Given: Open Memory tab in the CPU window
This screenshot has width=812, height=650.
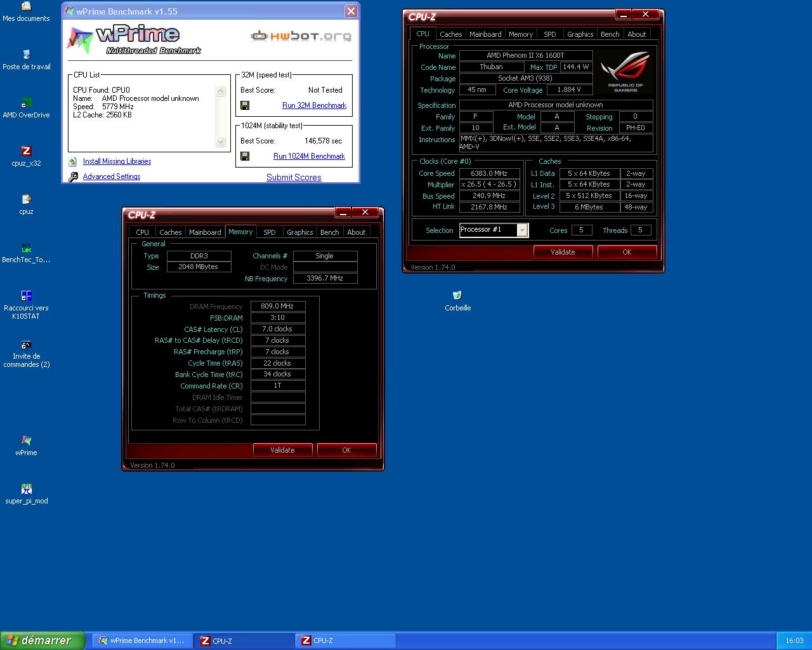Looking at the screenshot, I should click(x=520, y=34).
